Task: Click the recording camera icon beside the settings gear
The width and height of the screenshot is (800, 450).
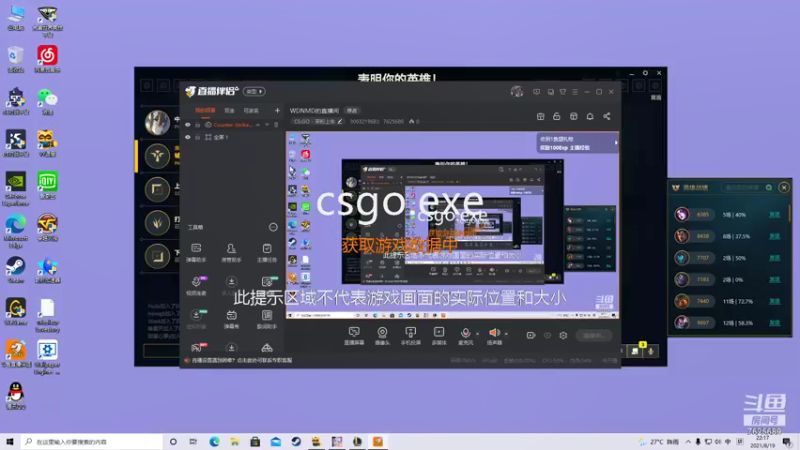Action: [531, 335]
